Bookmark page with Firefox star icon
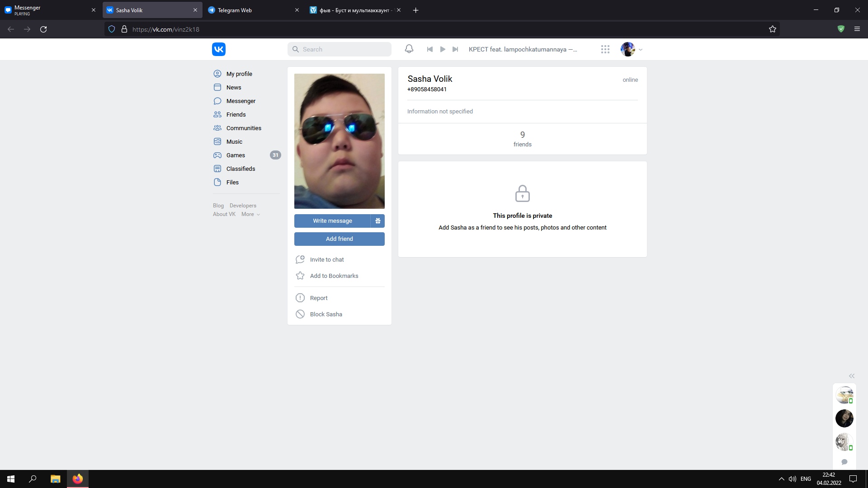Image resolution: width=868 pixels, height=488 pixels. point(772,29)
